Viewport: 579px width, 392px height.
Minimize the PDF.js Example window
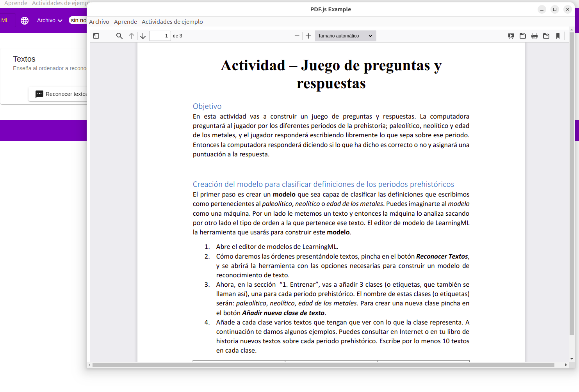(542, 9)
